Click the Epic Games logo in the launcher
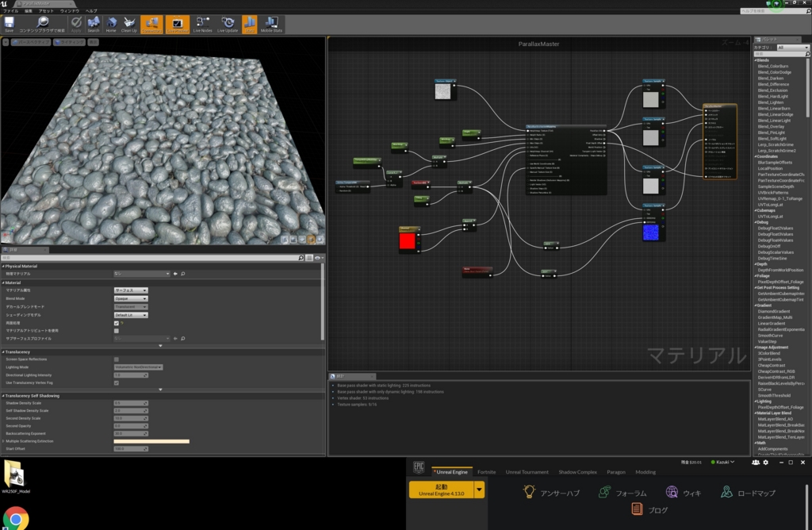The height and width of the screenshot is (530, 812). tap(419, 467)
